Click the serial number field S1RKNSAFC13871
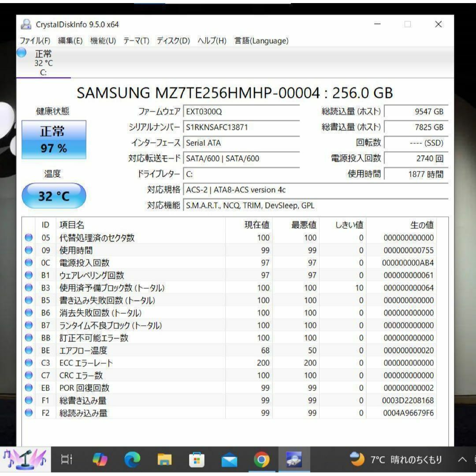 (242, 127)
